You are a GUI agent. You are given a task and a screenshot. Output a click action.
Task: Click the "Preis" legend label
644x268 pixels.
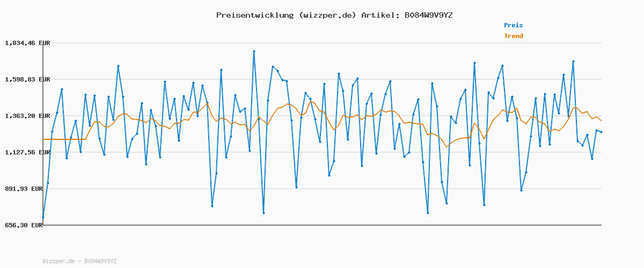point(513,25)
